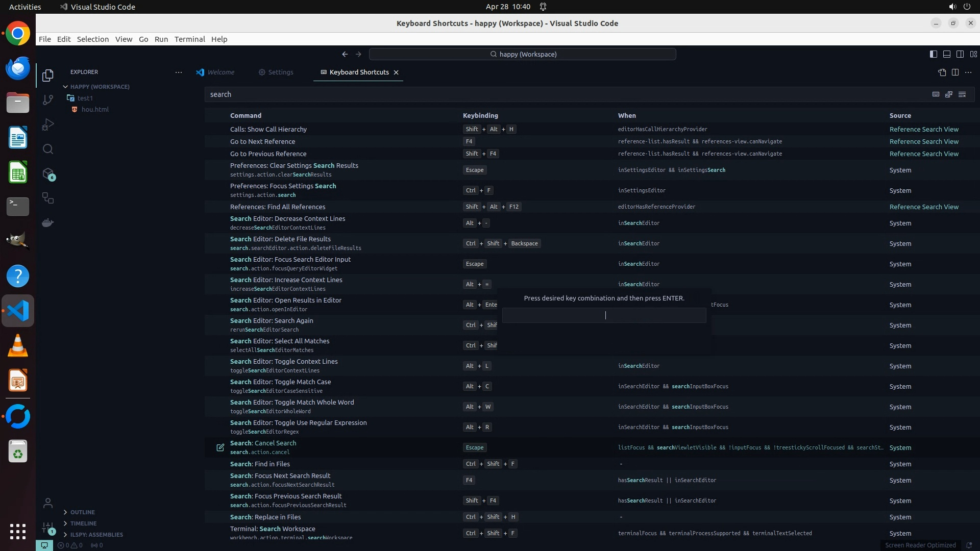Toggle primary side bar visibility
The image size is (980, 551).
tap(933, 54)
